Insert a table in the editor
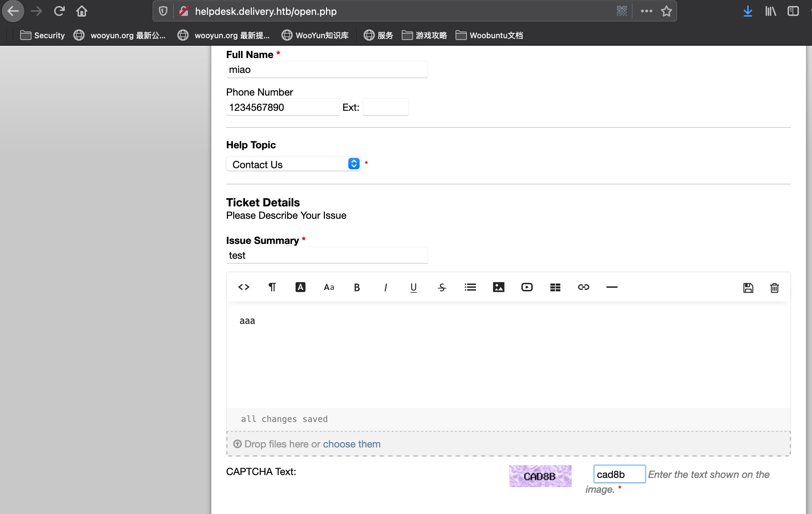Image resolution: width=812 pixels, height=514 pixels. [x=555, y=287]
